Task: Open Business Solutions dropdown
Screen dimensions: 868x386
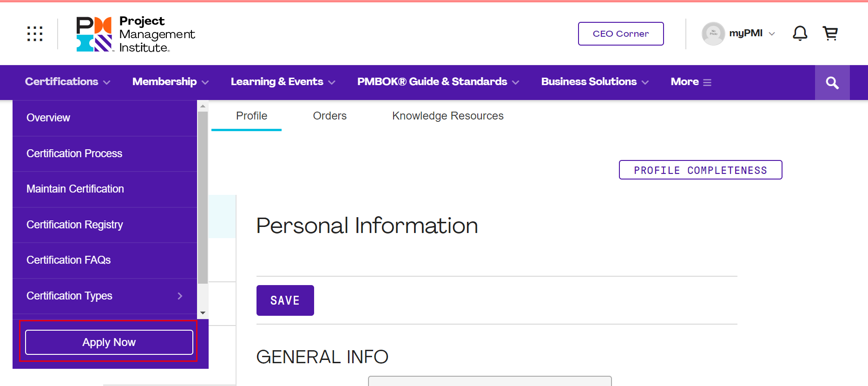Action: pyautogui.click(x=595, y=82)
